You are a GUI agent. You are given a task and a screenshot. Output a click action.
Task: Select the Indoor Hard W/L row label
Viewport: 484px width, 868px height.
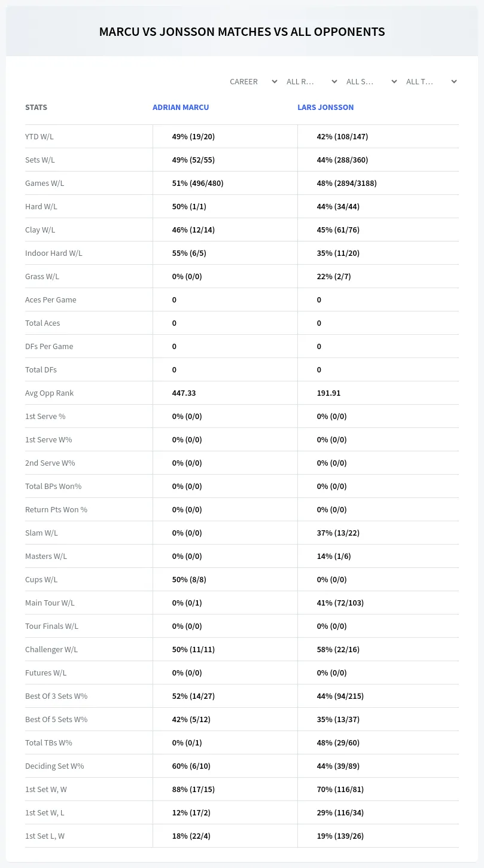tap(54, 253)
